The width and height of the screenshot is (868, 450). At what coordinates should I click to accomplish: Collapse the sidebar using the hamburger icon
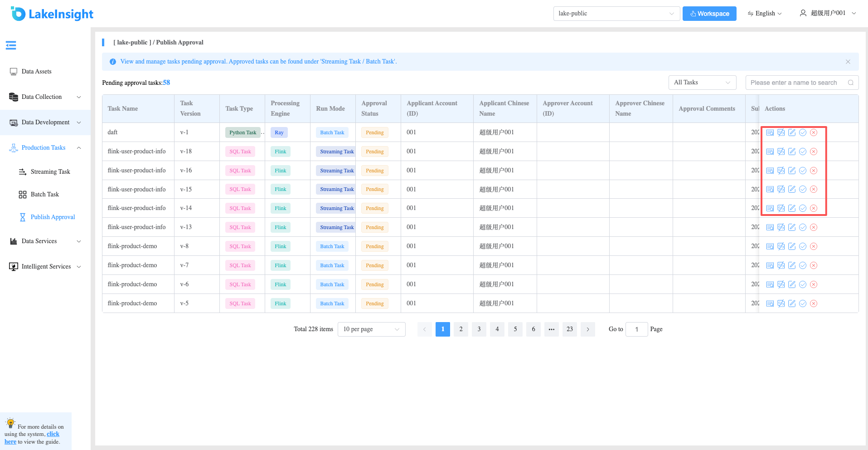pos(11,45)
